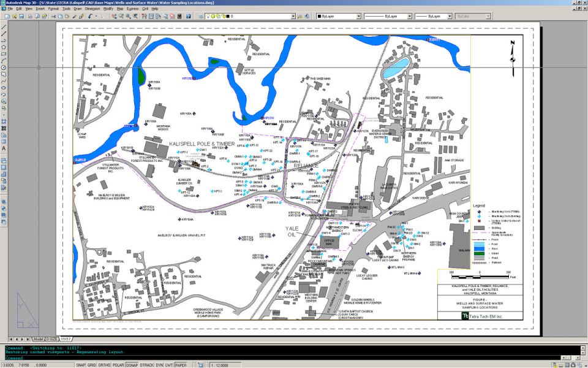This screenshot has height=368, width=588.
Task: Click the Match Properties brush icon
Action: (x=74, y=17)
